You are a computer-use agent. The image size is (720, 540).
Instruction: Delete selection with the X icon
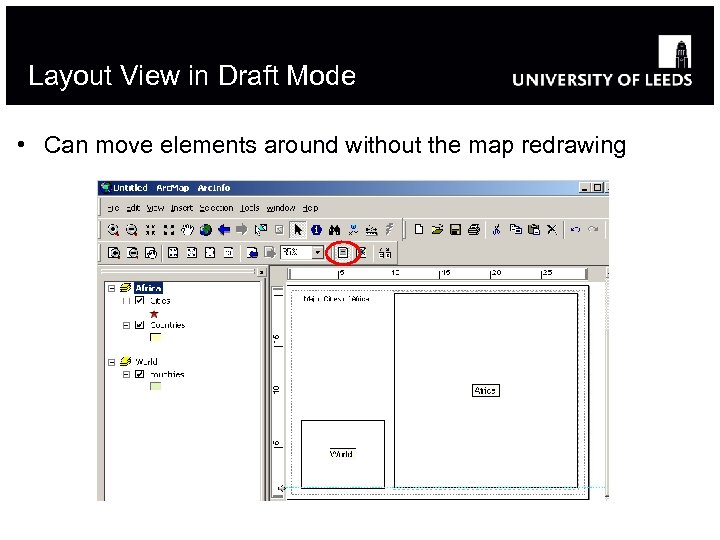[x=552, y=230]
